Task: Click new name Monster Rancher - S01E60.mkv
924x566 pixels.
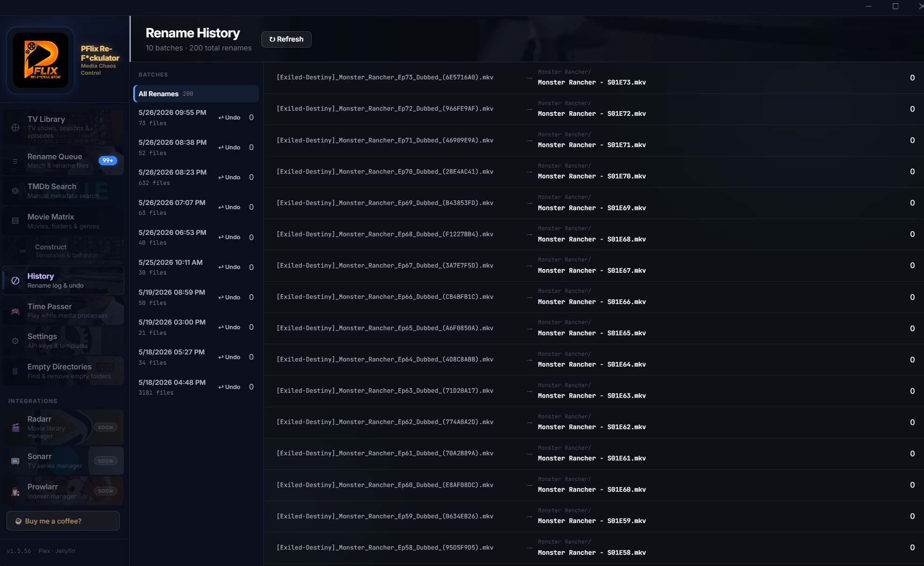Action: 592,489
